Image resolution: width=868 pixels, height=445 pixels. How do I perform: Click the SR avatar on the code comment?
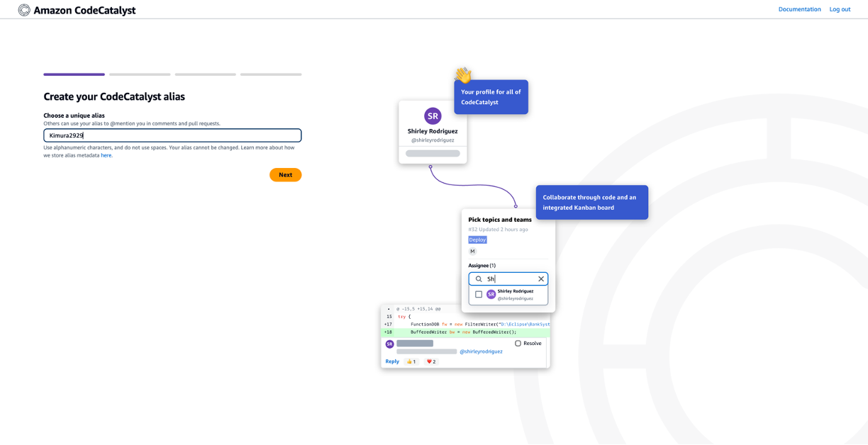point(389,344)
